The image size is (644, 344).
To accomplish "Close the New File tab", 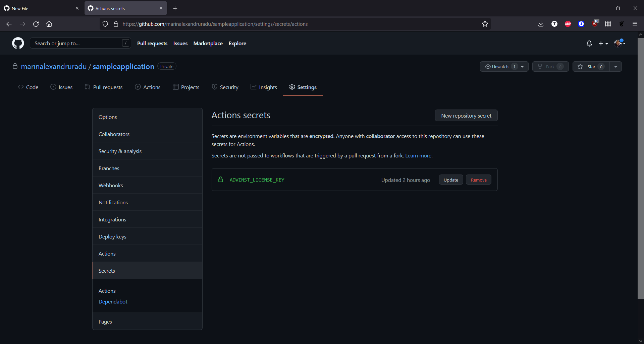I will point(77,8).
